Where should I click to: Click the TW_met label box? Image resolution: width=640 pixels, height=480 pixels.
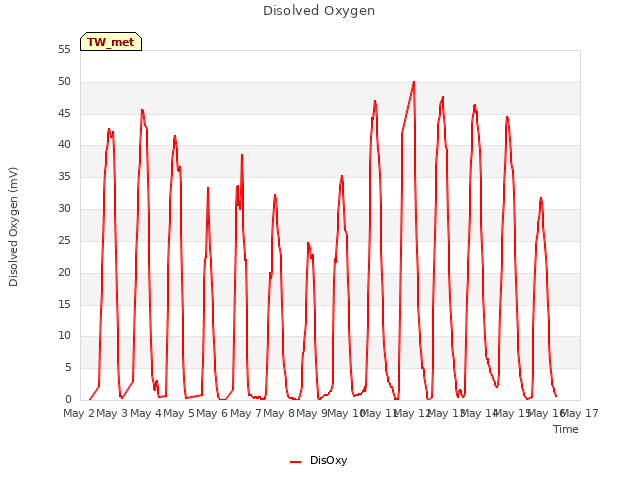click(x=111, y=42)
